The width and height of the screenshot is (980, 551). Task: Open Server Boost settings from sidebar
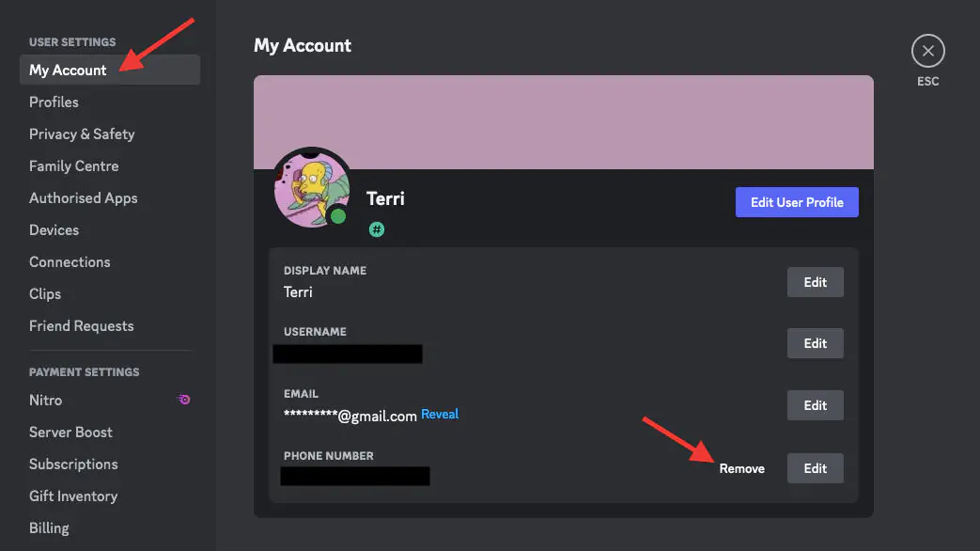[70, 432]
